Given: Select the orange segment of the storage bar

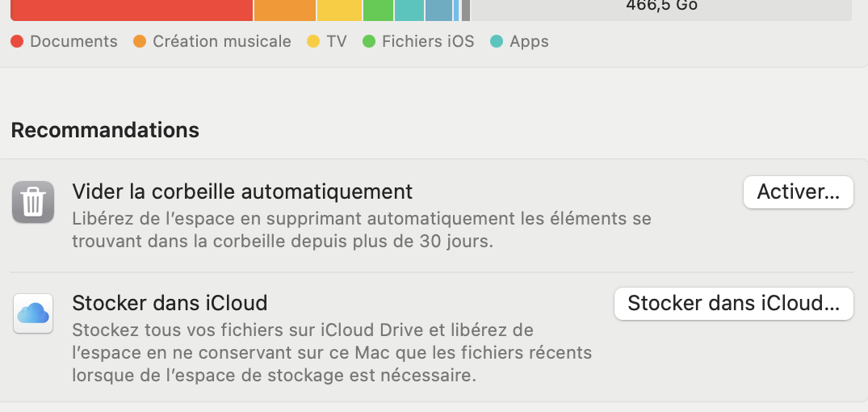Looking at the screenshot, I should click(285, 10).
